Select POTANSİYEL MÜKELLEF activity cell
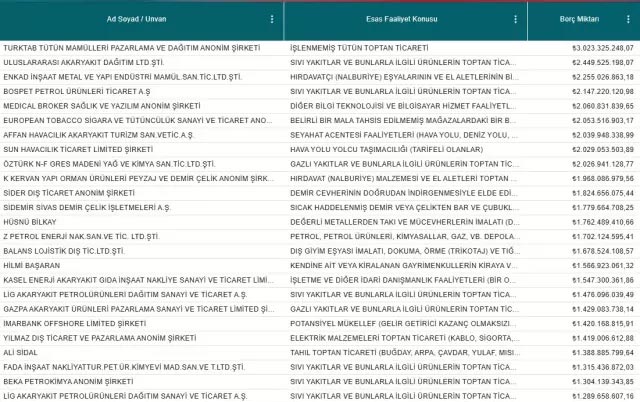The image size is (640, 402). (403, 324)
